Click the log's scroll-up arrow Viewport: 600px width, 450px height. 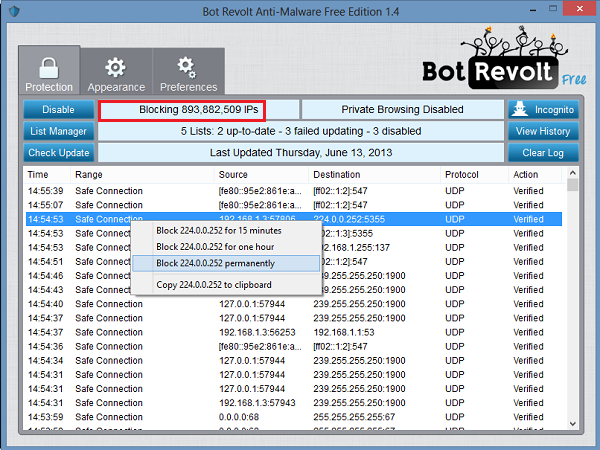click(572, 173)
